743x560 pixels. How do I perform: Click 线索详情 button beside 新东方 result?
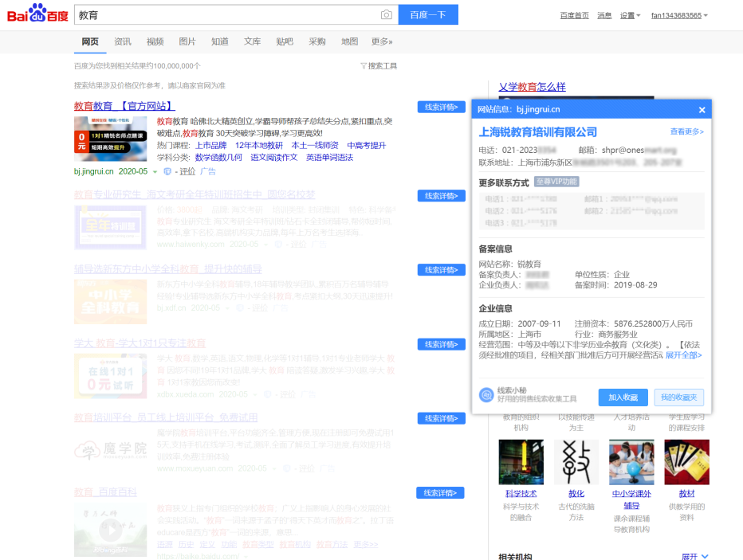[x=441, y=270]
